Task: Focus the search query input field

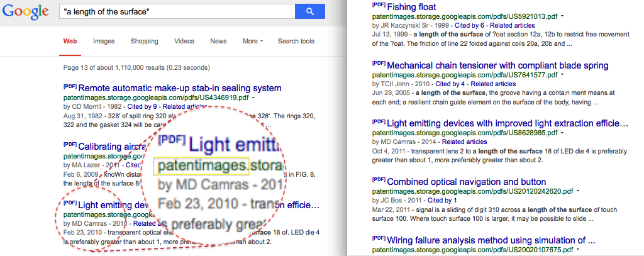Action: pos(177,11)
